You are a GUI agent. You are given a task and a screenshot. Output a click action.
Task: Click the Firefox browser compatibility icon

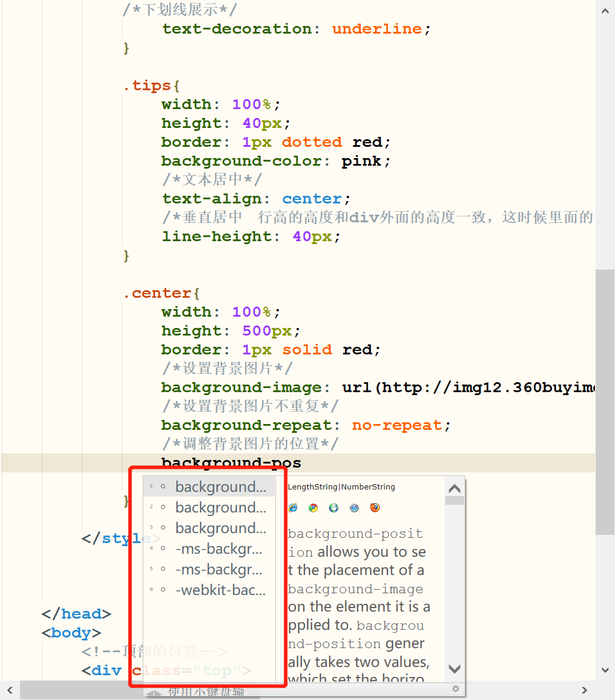click(375, 508)
